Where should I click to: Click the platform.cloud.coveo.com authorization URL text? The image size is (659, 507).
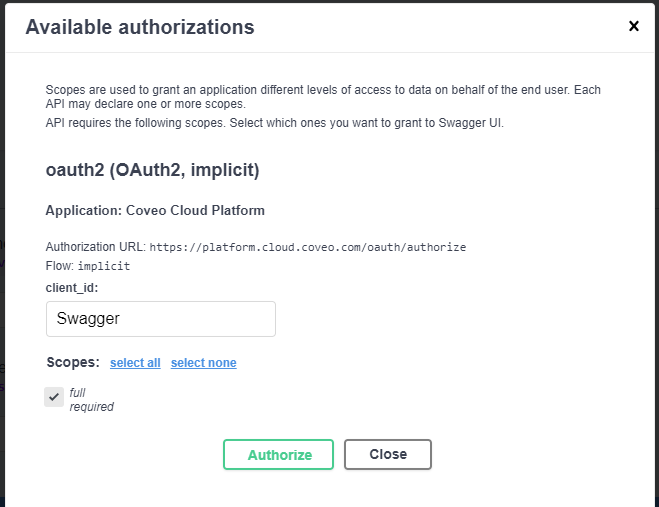[308, 247]
